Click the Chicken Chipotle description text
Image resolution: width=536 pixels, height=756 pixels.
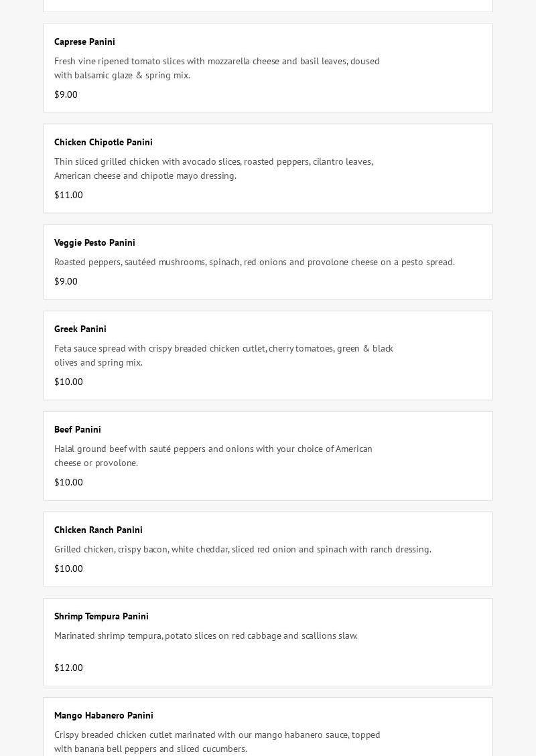[213, 168]
